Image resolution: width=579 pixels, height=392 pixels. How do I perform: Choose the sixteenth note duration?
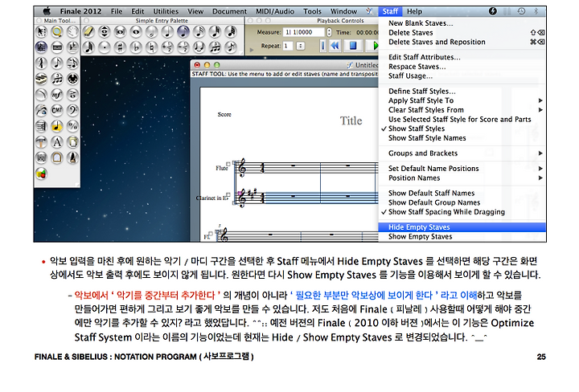coord(199,32)
